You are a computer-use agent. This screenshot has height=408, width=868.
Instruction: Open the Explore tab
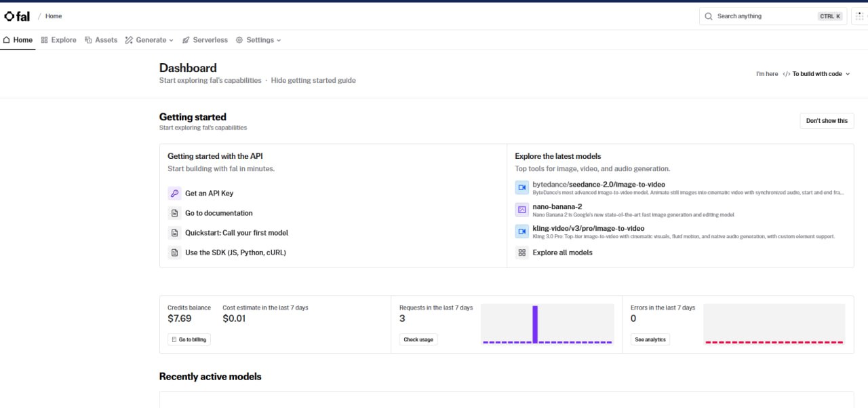pos(58,40)
